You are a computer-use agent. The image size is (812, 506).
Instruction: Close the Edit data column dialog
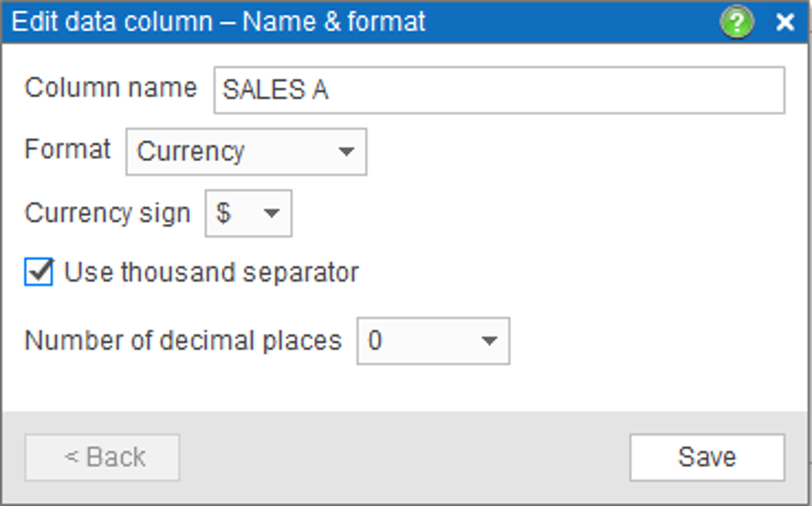pos(785,23)
